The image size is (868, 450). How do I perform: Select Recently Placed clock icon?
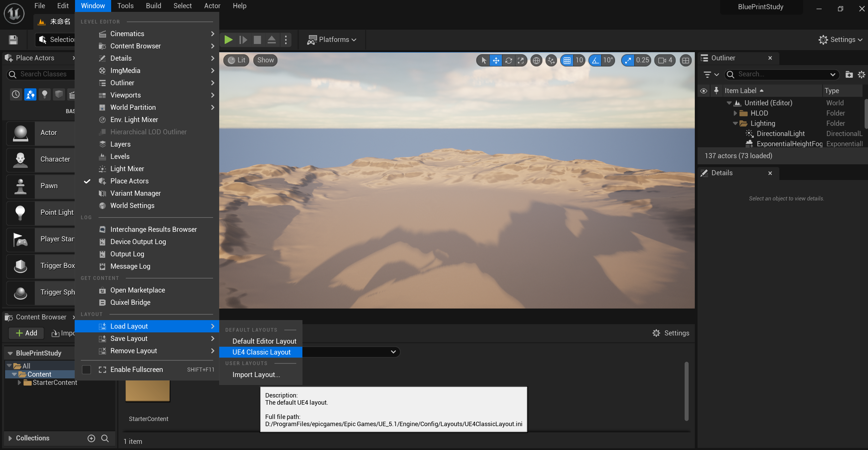pos(16,94)
